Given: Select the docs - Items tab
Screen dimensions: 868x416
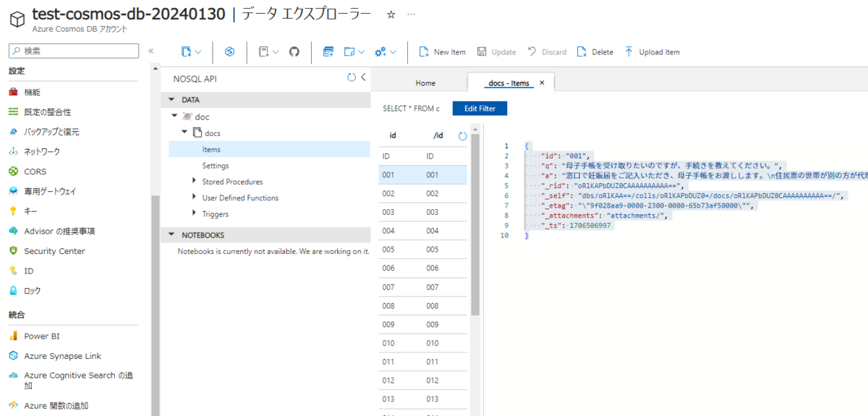Looking at the screenshot, I should (x=509, y=83).
